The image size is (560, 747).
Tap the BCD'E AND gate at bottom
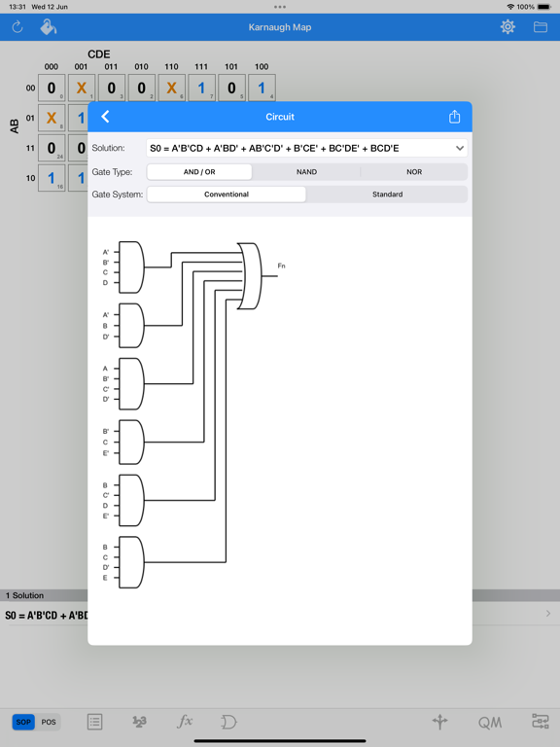coord(131,562)
